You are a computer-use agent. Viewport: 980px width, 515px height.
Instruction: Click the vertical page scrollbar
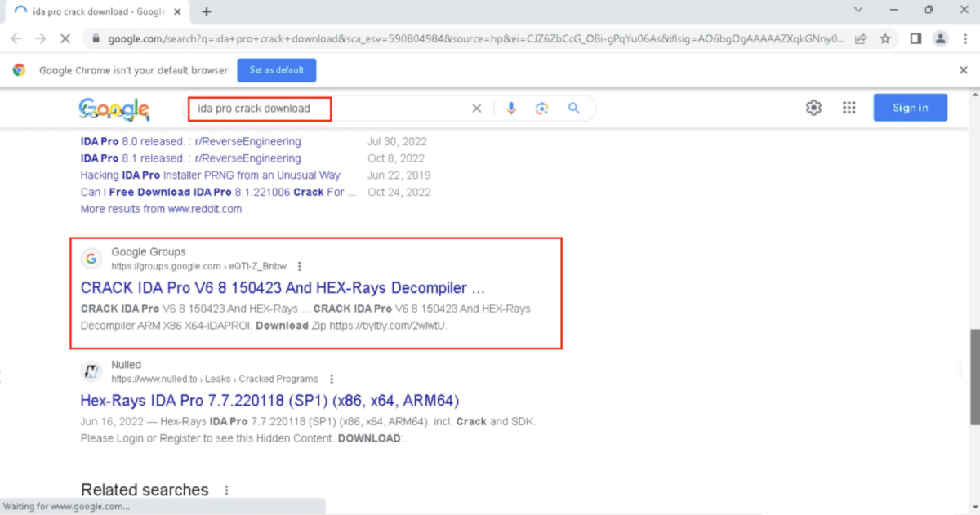[x=973, y=375]
